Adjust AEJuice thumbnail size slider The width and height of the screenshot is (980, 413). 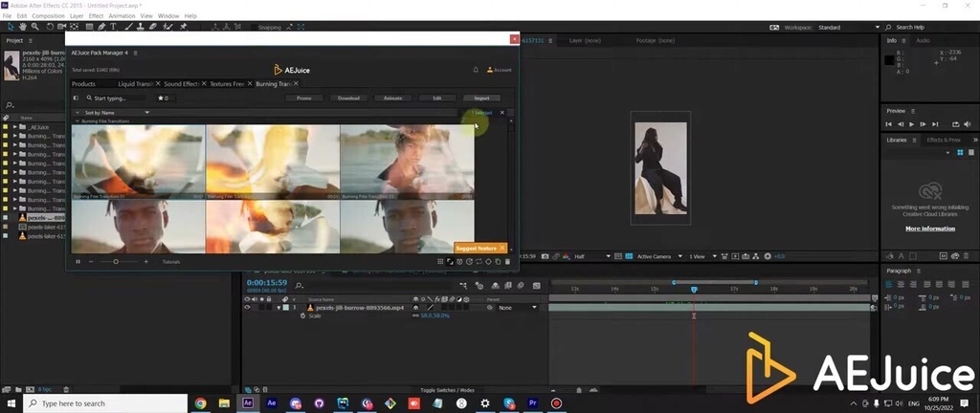pyautogui.click(x=116, y=261)
